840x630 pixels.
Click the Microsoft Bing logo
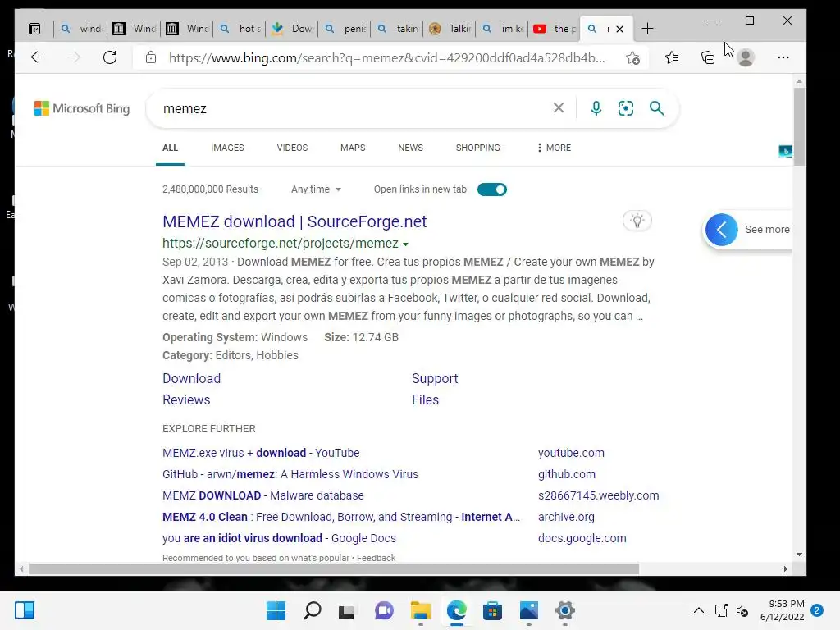click(x=82, y=108)
